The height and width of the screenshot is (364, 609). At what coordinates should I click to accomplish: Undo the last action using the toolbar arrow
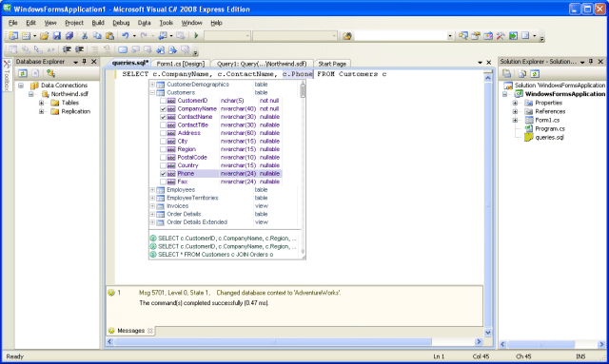(x=125, y=36)
